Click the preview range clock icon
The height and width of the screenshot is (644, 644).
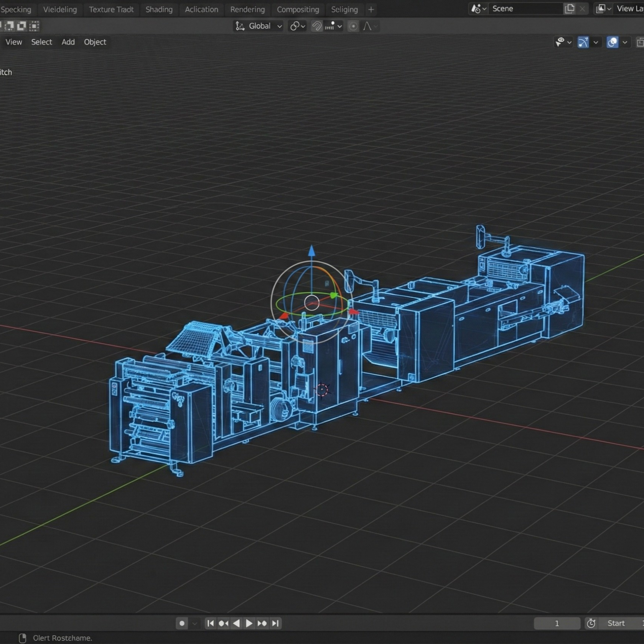click(591, 623)
